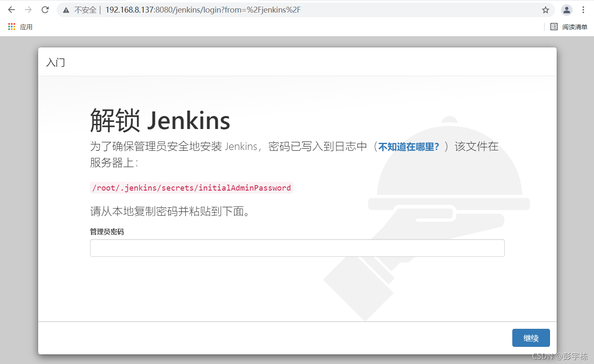Focus the 管理员密码 input field
Viewport: 594px width, 364px height.
coord(297,248)
